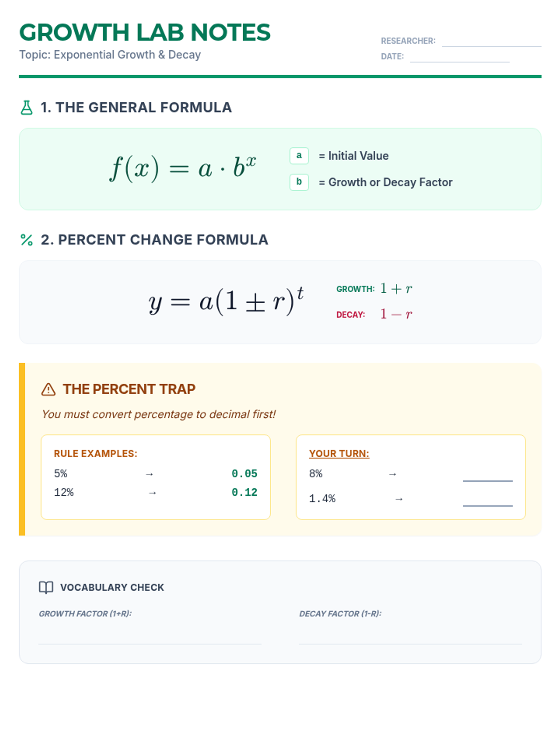Click the green 0.12 decimal value
The height and width of the screenshot is (747, 560).
245,493
